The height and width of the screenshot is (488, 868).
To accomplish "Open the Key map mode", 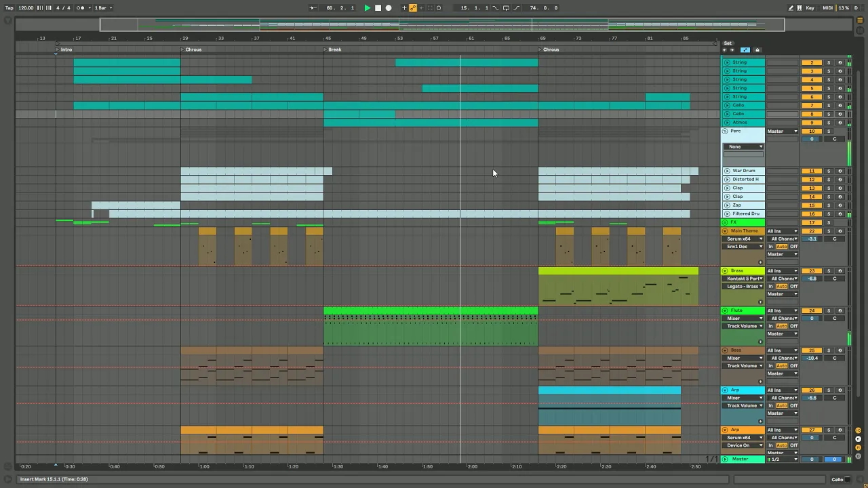I will tap(810, 7).
